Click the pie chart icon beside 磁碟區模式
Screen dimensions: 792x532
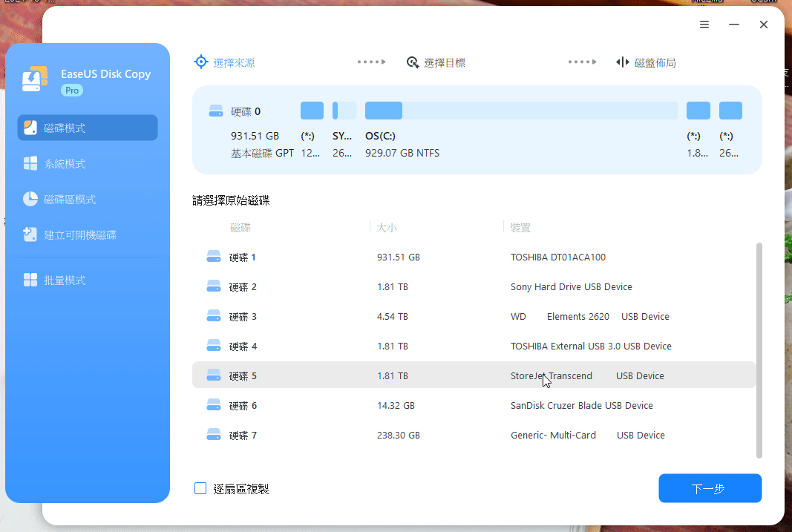click(x=30, y=199)
